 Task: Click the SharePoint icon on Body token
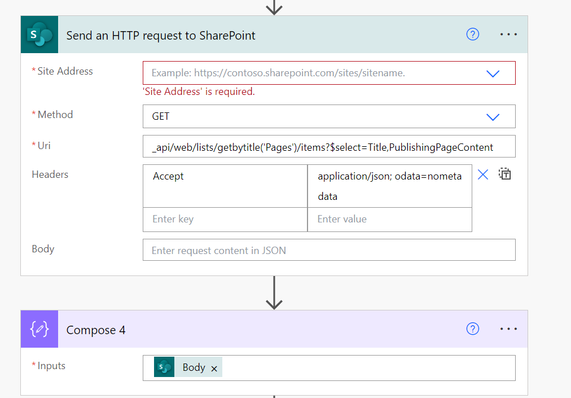tap(164, 367)
